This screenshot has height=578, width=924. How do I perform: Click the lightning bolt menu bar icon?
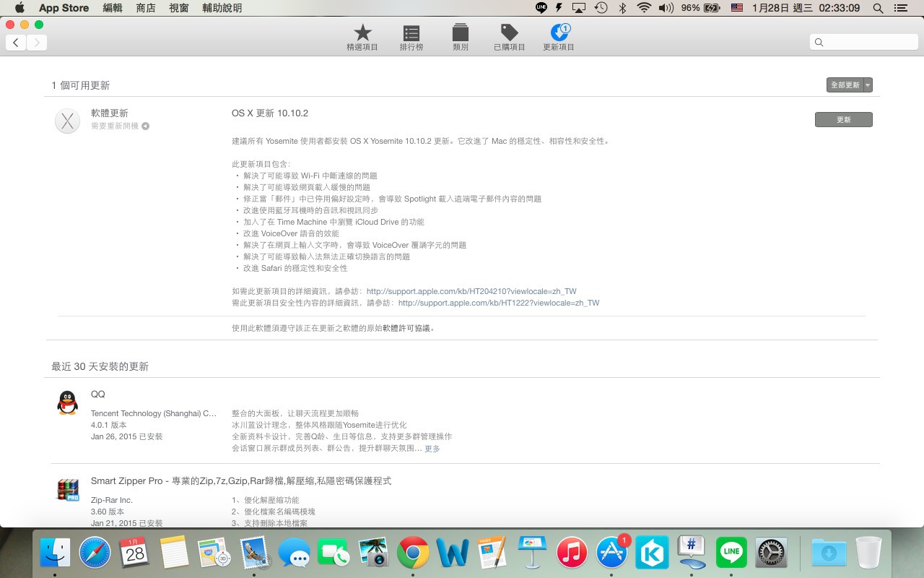click(559, 8)
